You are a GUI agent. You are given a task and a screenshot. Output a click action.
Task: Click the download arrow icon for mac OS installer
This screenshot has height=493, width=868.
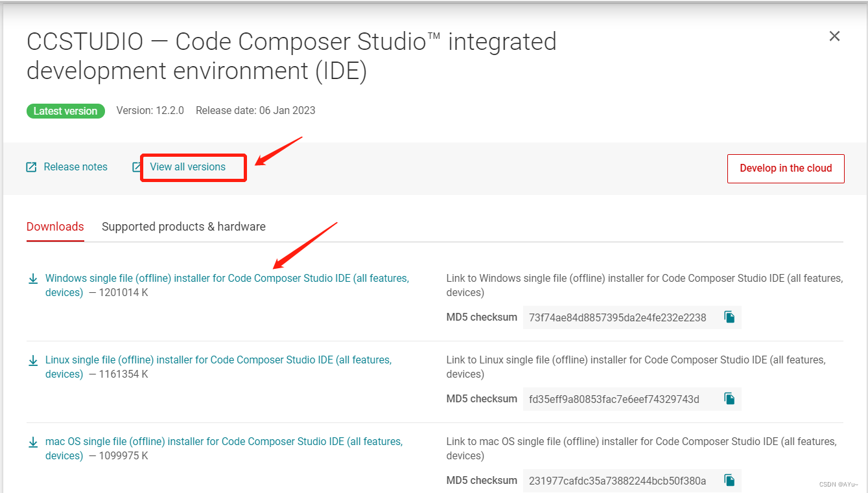(x=33, y=442)
